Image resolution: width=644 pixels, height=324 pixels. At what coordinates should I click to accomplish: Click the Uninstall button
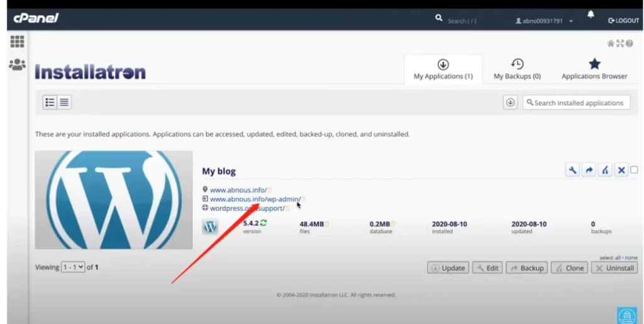point(614,268)
